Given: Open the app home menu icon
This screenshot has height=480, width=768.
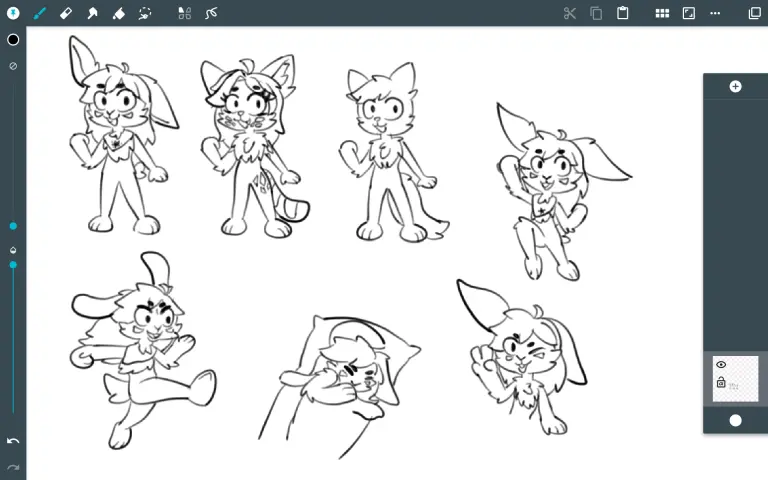Looking at the screenshot, I should [13, 13].
